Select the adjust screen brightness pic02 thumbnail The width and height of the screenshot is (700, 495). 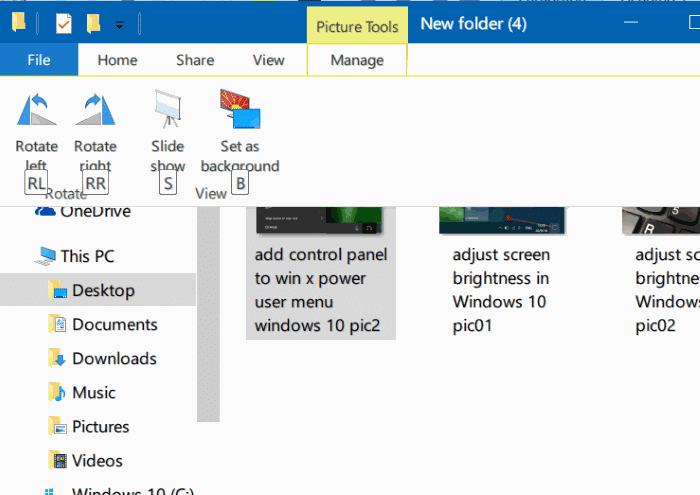[661, 220]
